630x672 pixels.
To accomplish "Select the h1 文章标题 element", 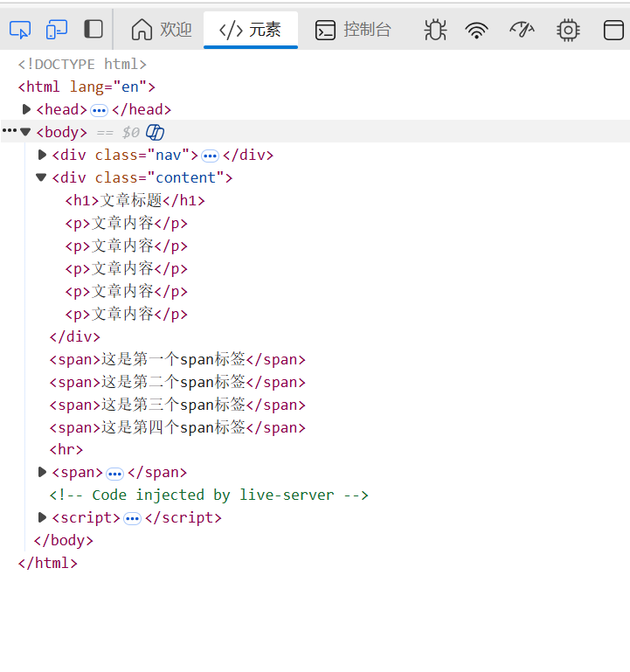I will 135,200.
